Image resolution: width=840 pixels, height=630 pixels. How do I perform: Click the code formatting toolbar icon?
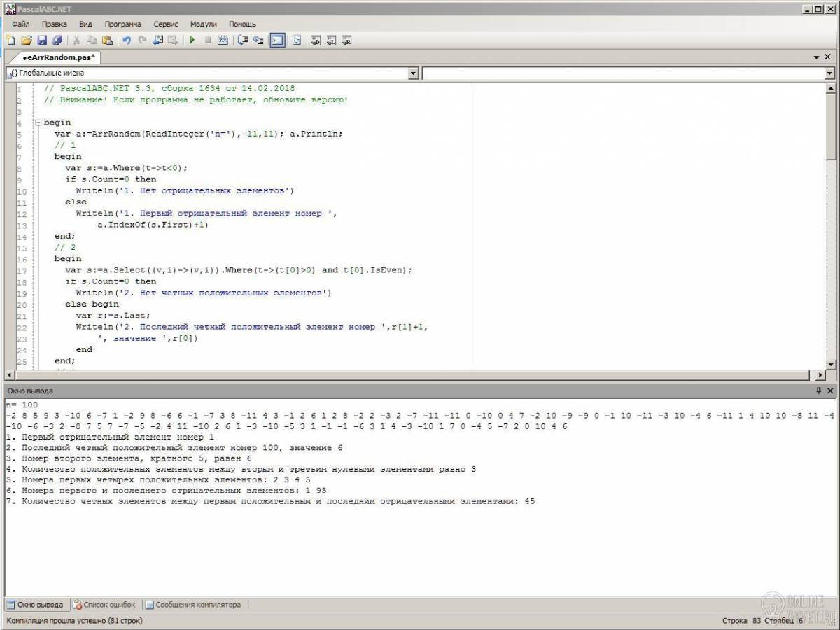[297, 41]
